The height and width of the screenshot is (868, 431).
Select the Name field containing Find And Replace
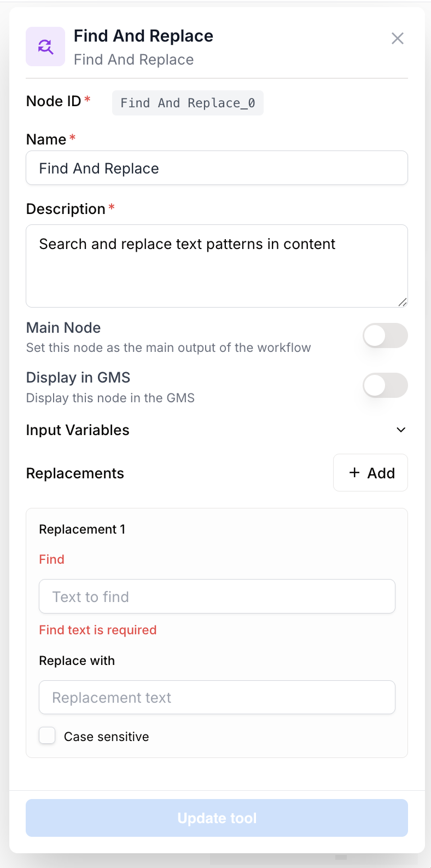[x=217, y=168]
